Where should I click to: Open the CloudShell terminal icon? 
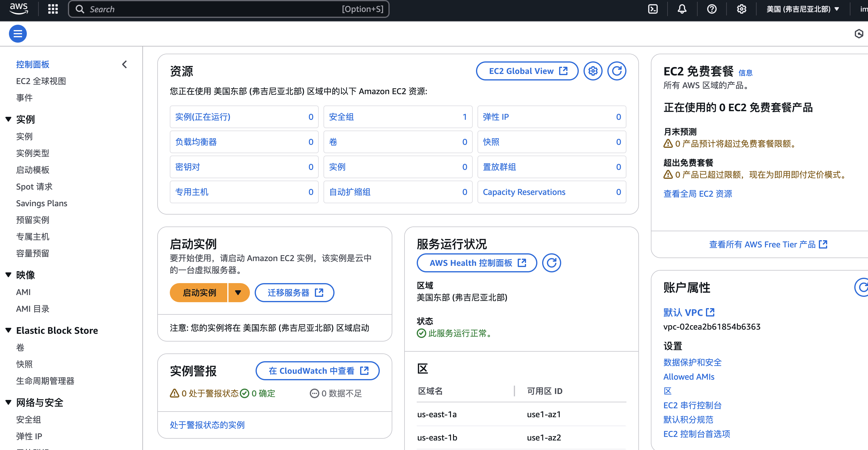[x=653, y=9]
